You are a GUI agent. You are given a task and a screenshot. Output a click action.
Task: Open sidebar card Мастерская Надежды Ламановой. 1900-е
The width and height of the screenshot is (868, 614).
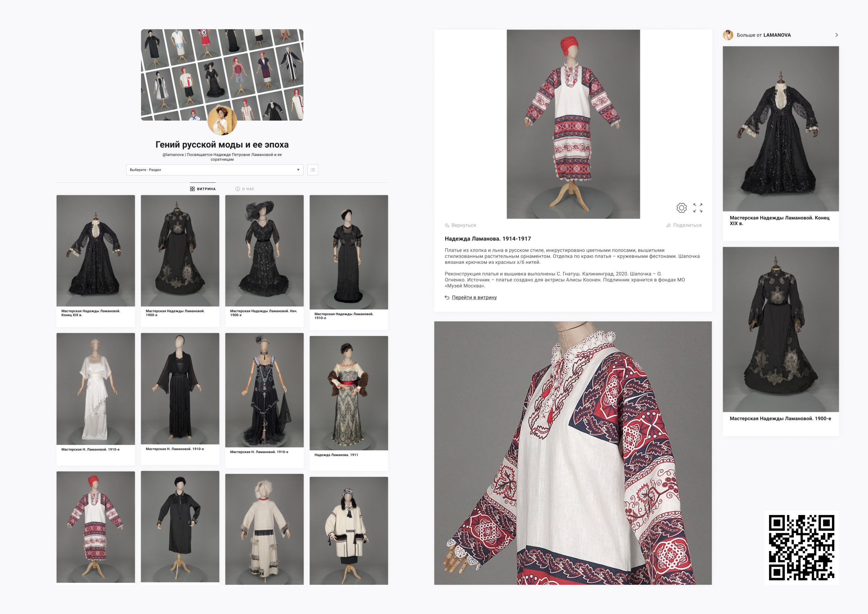tap(781, 329)
